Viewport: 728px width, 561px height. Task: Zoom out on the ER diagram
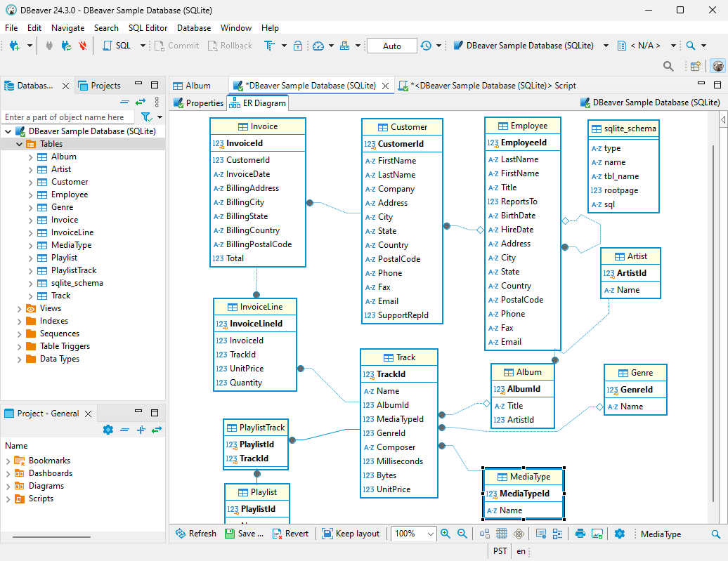click(x=462, y=534)
